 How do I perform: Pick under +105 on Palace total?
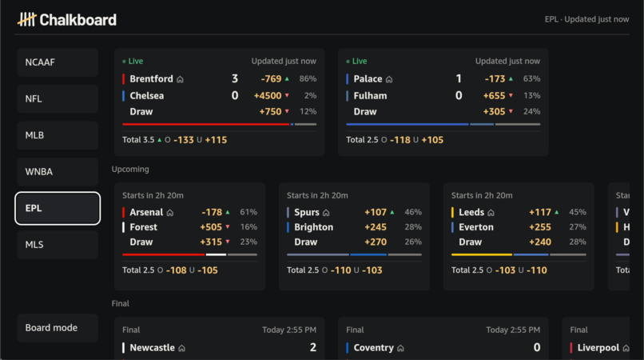click(432, 140)
